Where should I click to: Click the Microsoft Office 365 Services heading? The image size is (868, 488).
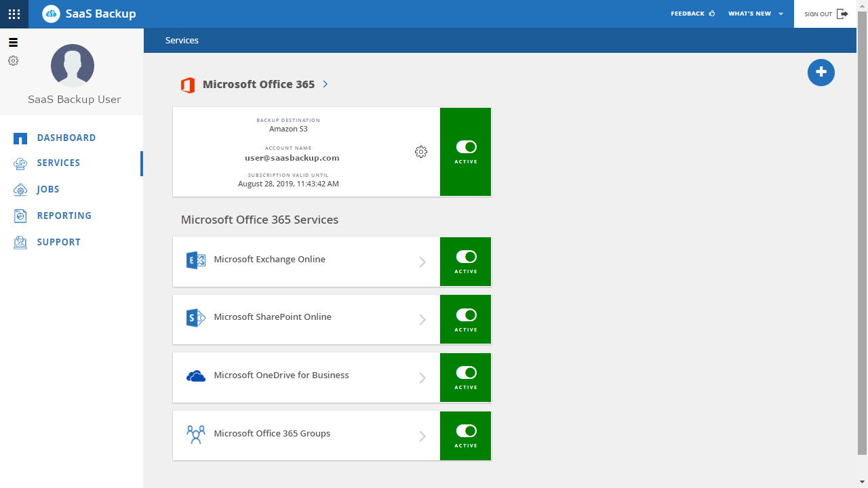pyautogui.click(x=260, y=220)
